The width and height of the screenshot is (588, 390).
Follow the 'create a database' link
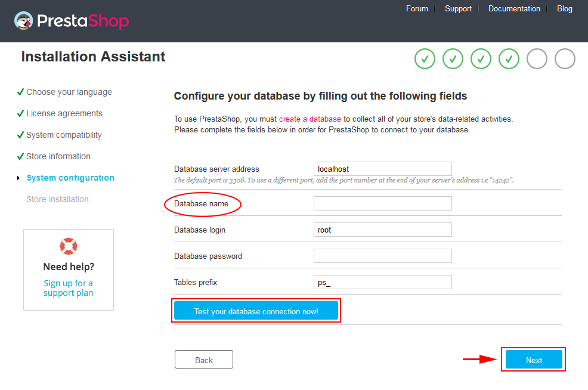click(310, 119)
